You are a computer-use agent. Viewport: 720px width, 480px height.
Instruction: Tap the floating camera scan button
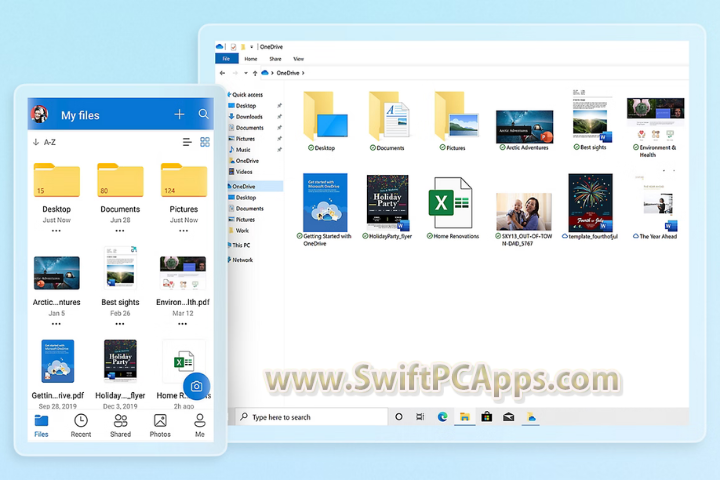point(197,386)
